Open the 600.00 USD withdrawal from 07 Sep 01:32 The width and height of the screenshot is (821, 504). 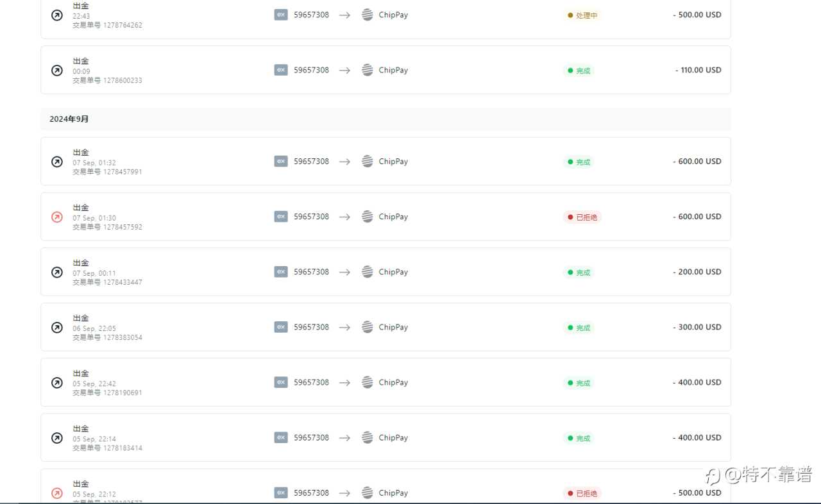tap(385, 162)
